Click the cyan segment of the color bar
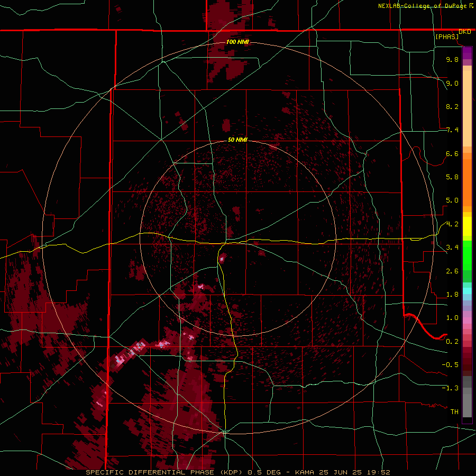The height and width of the screenshot is (476, 476). point(467,291)
